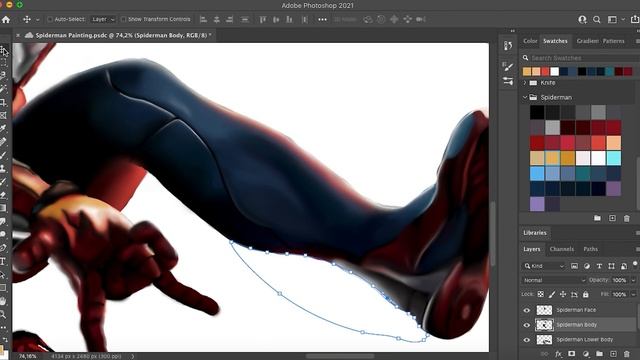The height and width of the screenshot is (360, 640).
Task: Create new group folder icon in Layers panel
Action: point(599,354)
